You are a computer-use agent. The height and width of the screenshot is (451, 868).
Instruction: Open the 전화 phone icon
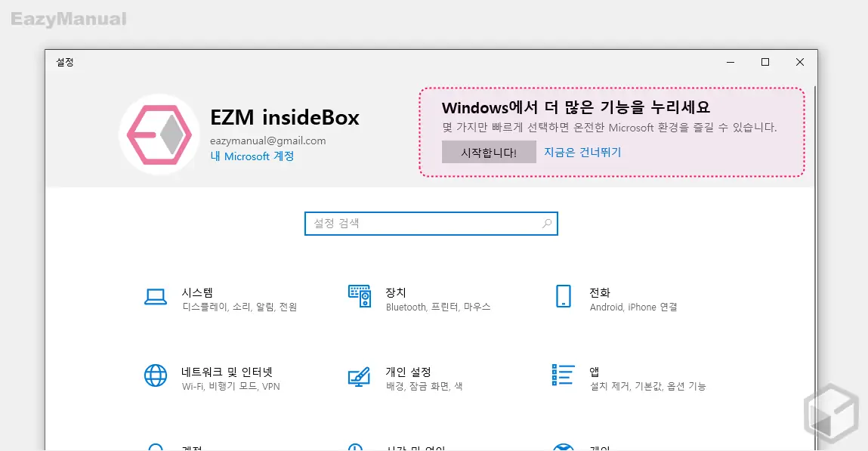coord(563,296)
